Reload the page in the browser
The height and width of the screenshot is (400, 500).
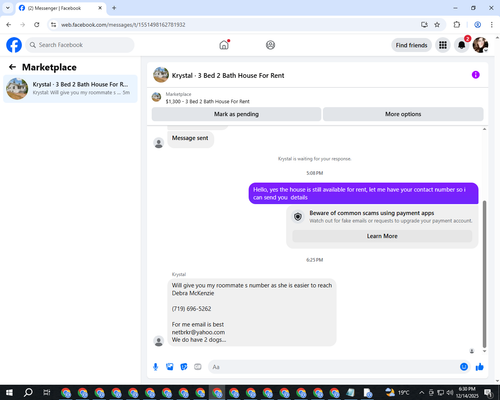37,25
